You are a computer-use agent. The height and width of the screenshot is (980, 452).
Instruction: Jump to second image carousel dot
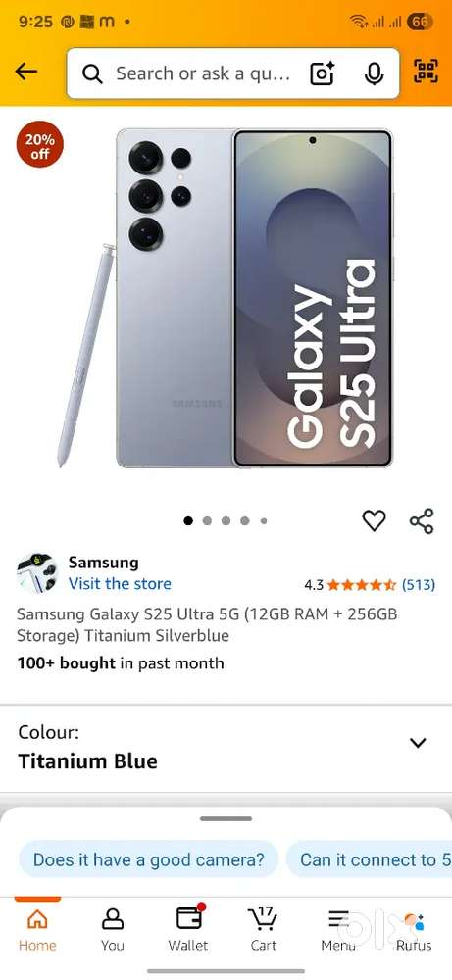(207, 520)
